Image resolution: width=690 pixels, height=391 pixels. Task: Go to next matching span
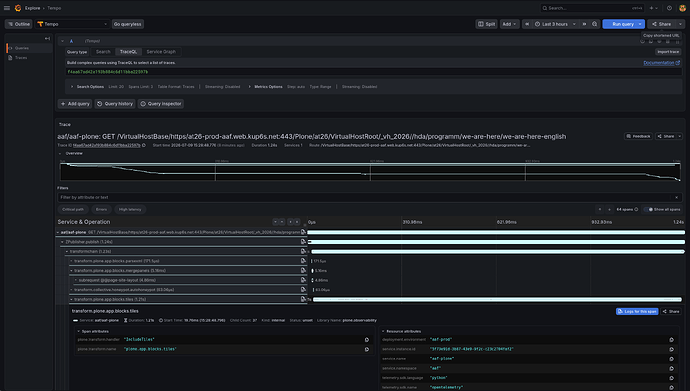(x=609, y=209)
